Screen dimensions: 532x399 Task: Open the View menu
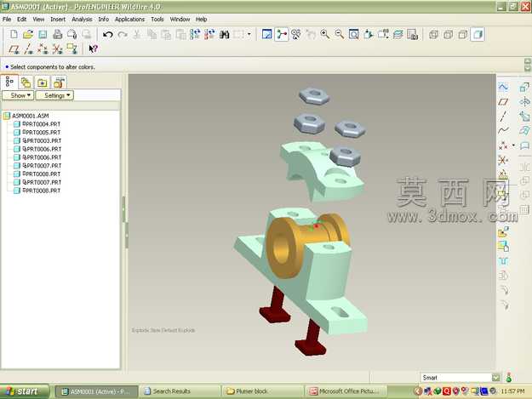(x=38, y=20)
